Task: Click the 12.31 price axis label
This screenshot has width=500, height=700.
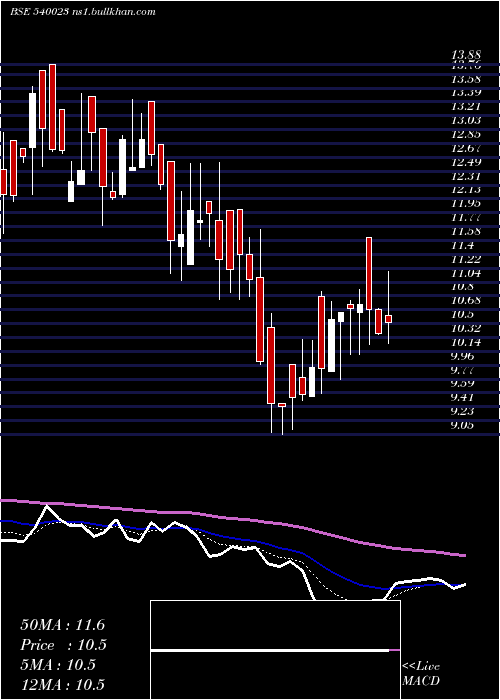Action: tap(466, 176)
